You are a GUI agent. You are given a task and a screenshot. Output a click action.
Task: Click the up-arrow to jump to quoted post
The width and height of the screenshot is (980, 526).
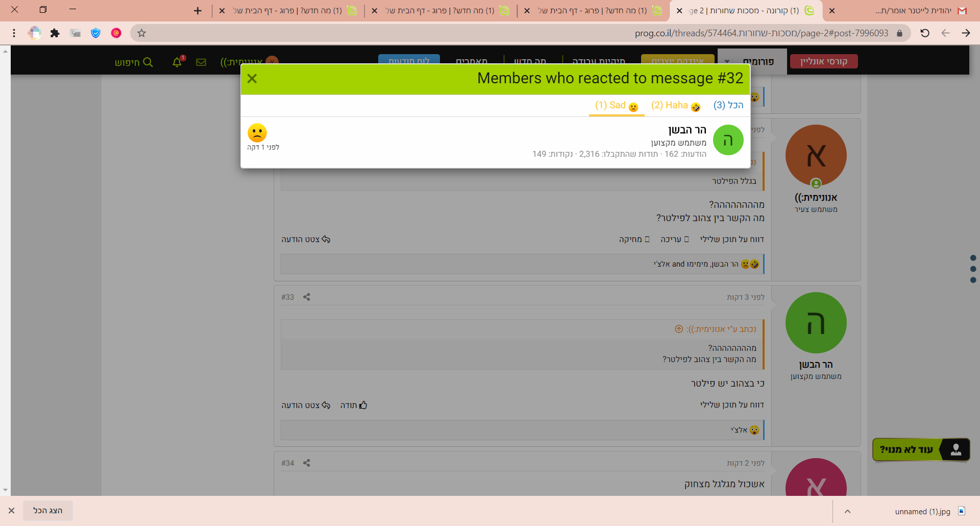pyautogui.click(x=679, y=329)
